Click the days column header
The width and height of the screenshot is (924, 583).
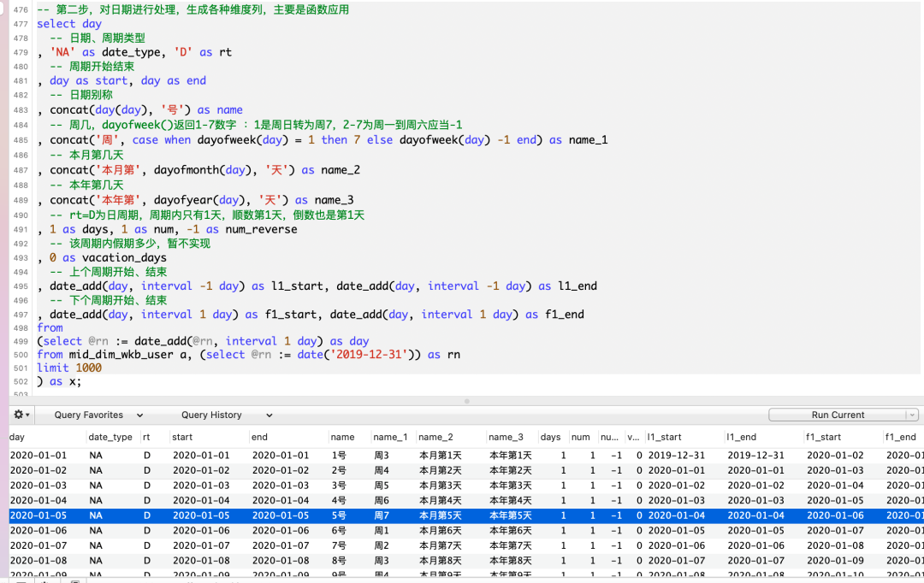tap(550, 437)
